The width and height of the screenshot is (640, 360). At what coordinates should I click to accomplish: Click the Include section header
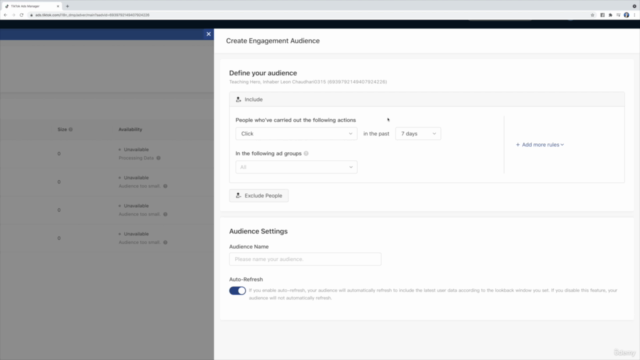click(x=427, y=99)
